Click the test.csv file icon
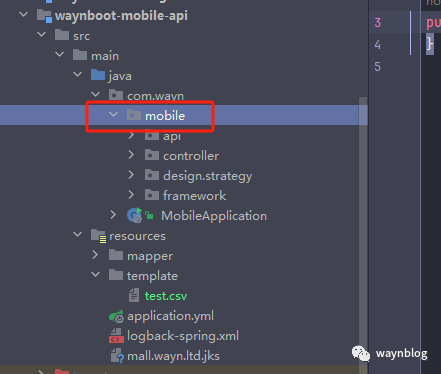The image size is (441, 374). (x=134, y=295)
